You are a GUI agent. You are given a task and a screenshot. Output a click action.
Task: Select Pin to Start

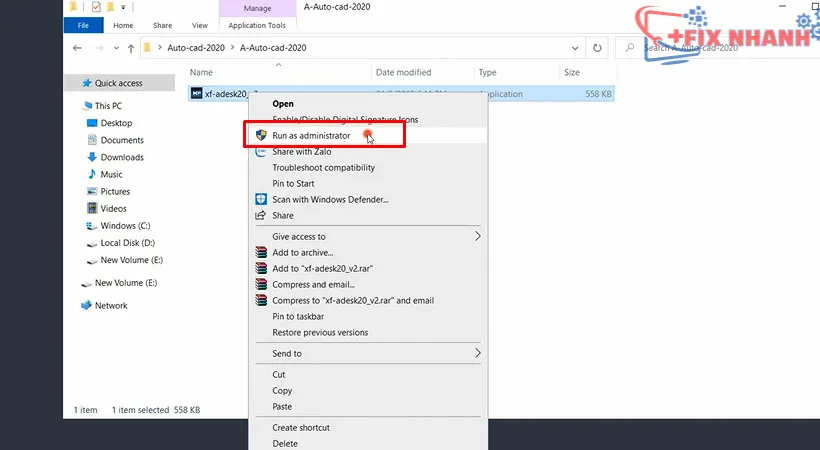tap(293, 183)
